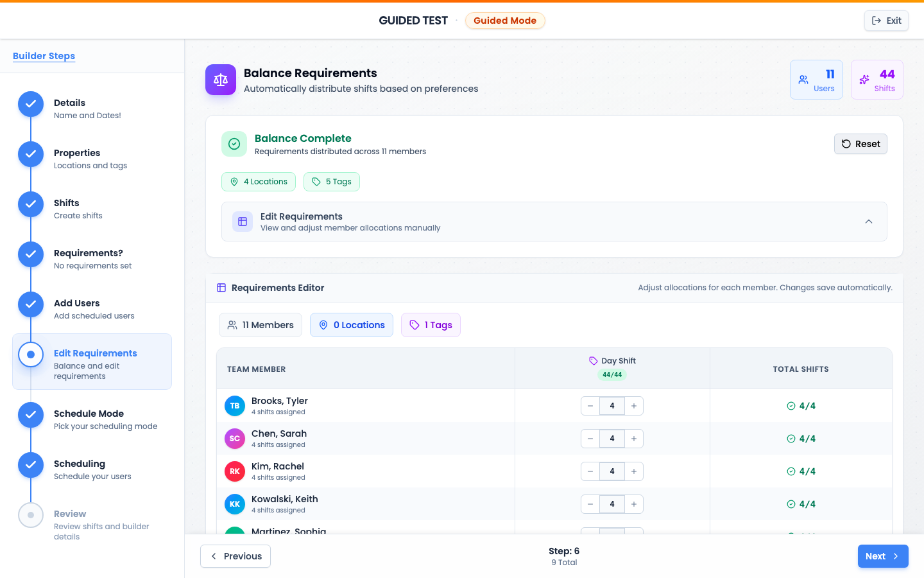Switch to the 1 Tags tab
This screenshot has width=924, height=578.
pos(431,325)
